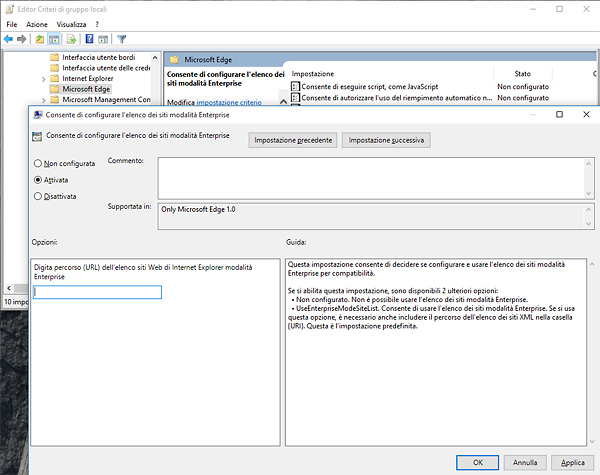Image resolution: width=600 pixels, height=475 pixels.
Task: Open help with the question mark icon
Action: [90, 39]
